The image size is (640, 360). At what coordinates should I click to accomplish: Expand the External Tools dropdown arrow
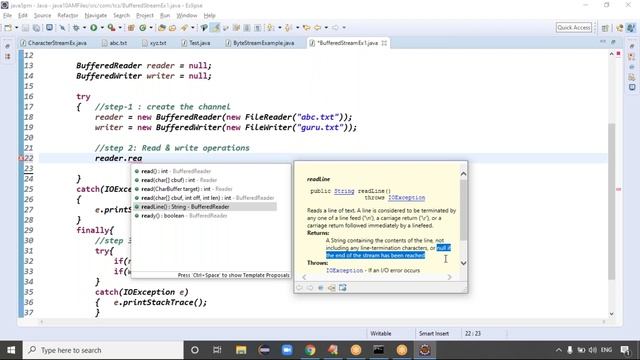pos(120,28)
